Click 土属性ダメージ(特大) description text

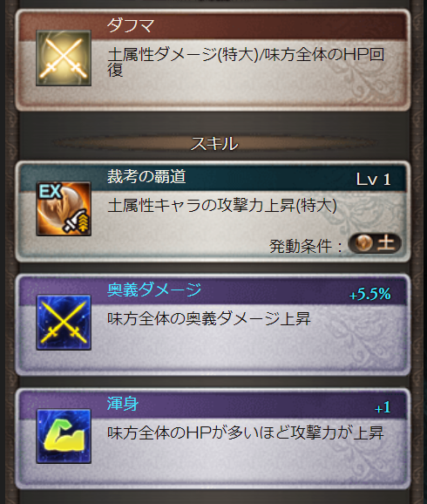coord(183,55)
